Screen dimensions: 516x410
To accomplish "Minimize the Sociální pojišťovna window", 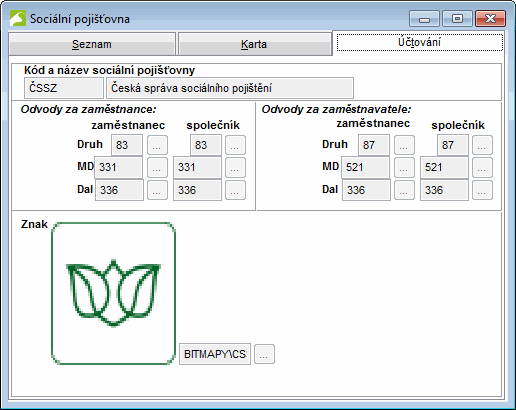I will [425, 18].
